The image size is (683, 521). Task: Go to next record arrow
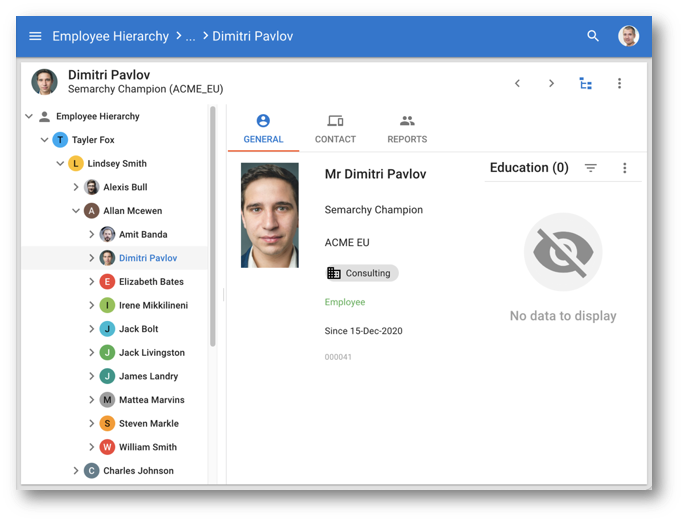pos(551,83)
